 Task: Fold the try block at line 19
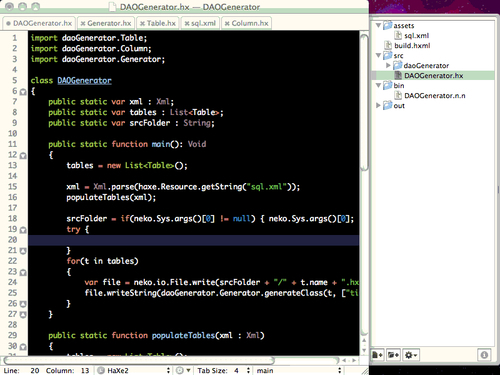click(23, 230)
